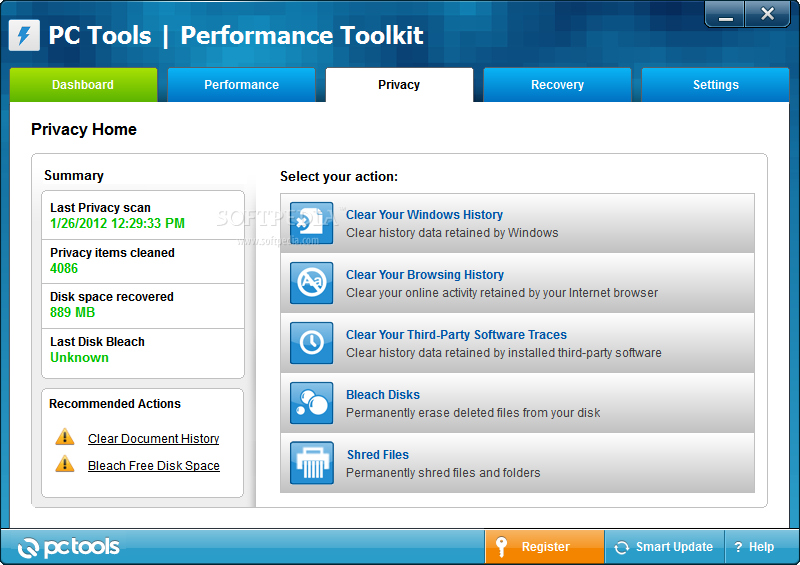Click warning icon beside Bleach Free Disk Space

(x=65, y=464)
